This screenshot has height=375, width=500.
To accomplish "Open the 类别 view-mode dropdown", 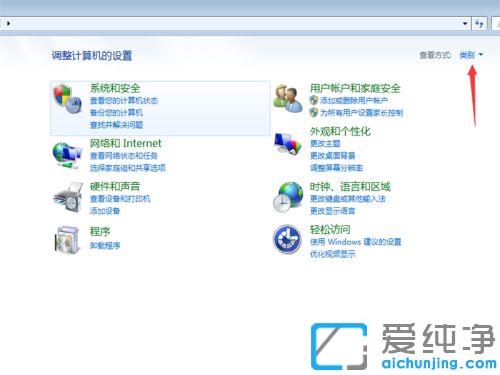I will (x=471, y=55).
